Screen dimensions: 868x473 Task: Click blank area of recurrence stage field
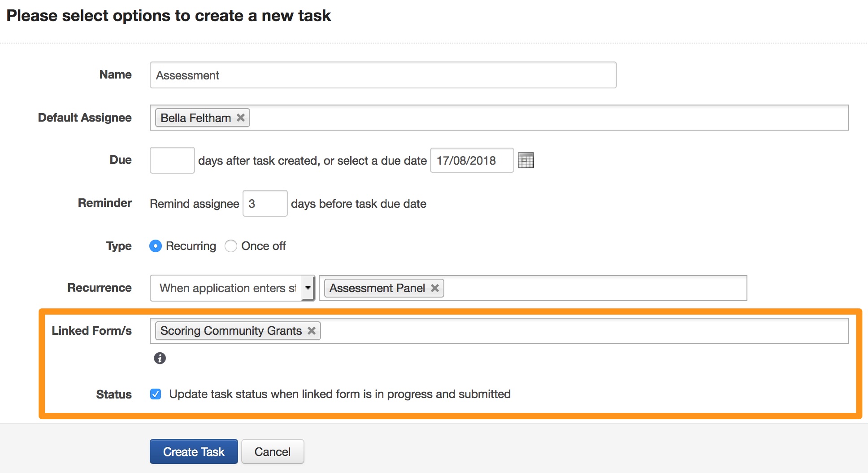coord(592,288)
